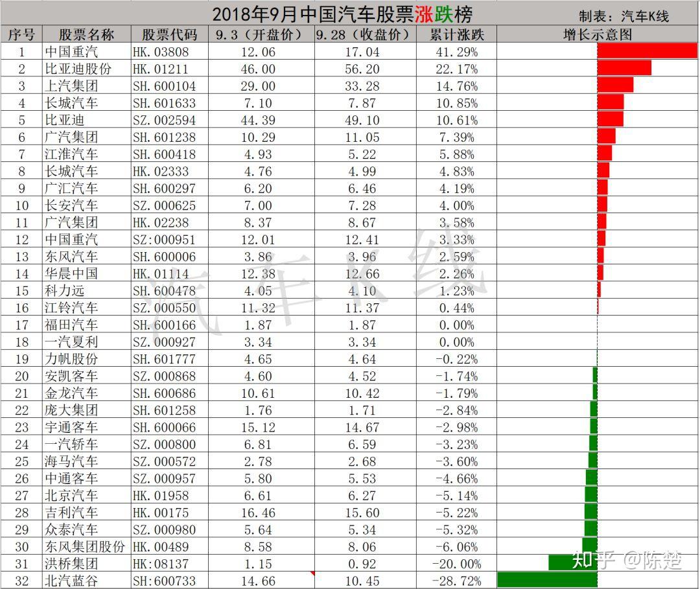
Task: Select stock name 江淮汽车
Action: [x=71, y=154]
